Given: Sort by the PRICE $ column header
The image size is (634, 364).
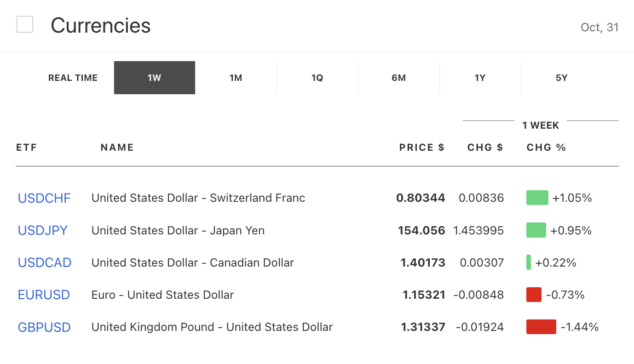Looking at the screenshot, I should pyautogui.click(x=421, y=148).
